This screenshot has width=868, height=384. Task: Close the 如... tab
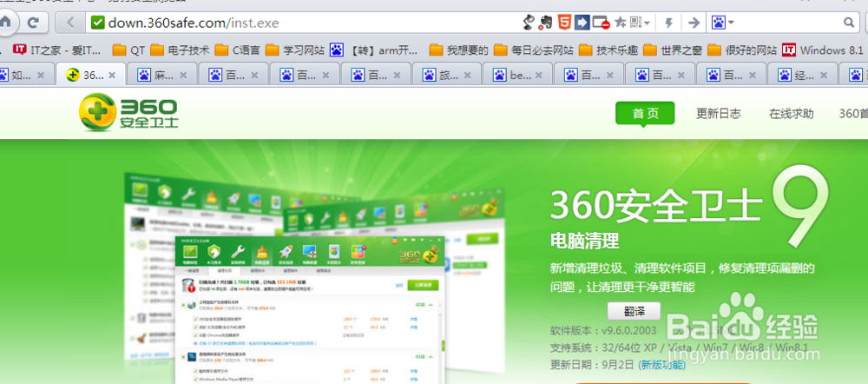41,76
